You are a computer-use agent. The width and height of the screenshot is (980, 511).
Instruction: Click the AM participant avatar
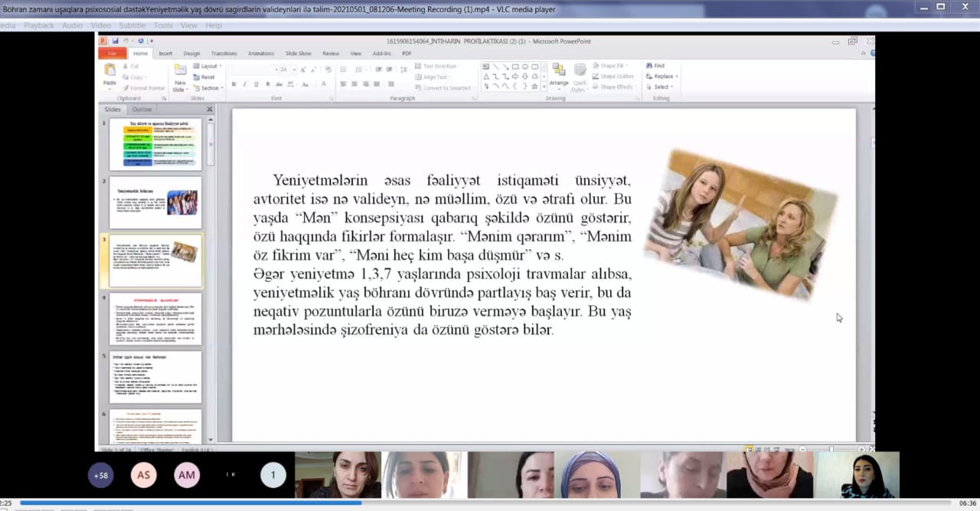coord(187,475)
